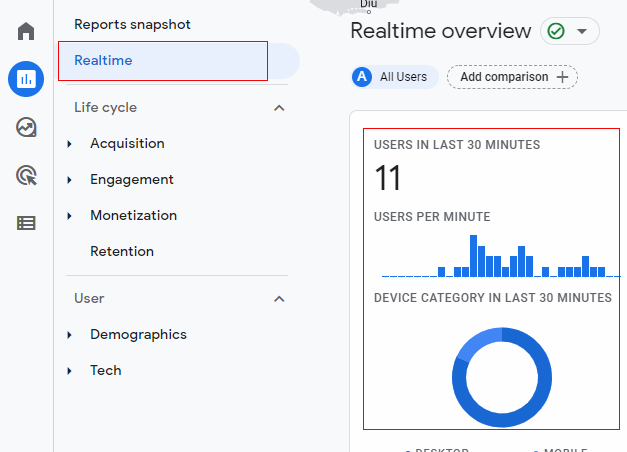Open the Advertising cursor target icon
The image size is (627, 452).
pos(26,176)
